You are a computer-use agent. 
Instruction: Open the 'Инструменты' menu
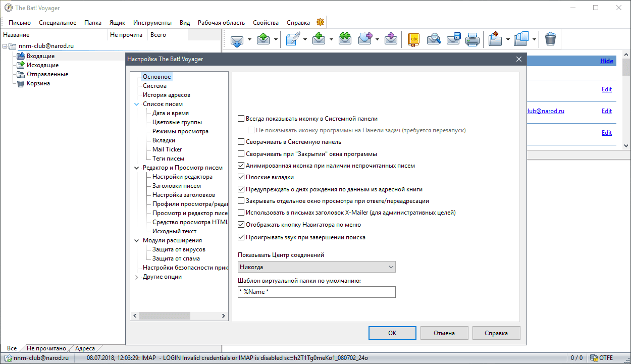[152, 23]
